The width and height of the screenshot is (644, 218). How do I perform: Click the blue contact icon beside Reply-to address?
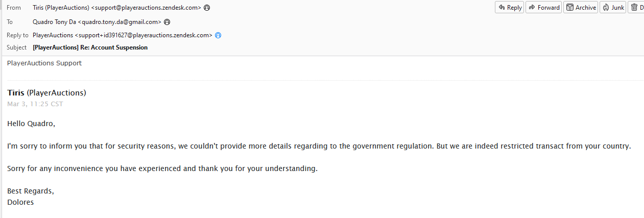point(218,35)
